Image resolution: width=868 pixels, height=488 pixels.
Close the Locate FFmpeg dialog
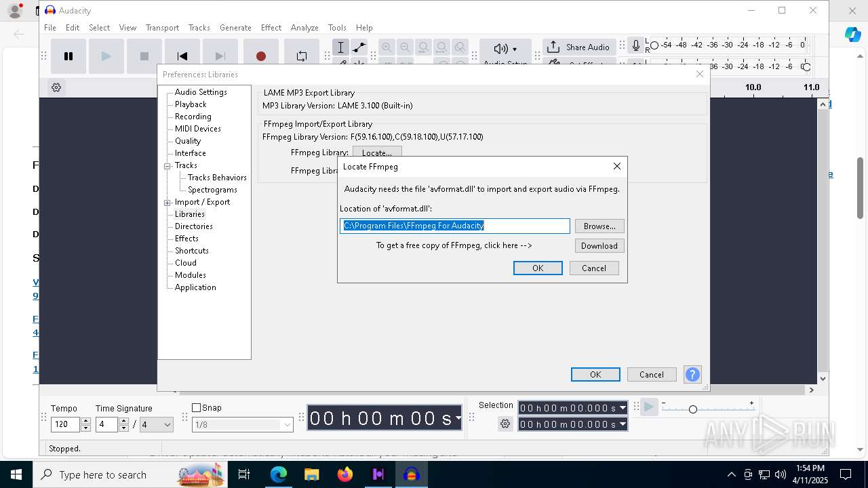point(617,166)
